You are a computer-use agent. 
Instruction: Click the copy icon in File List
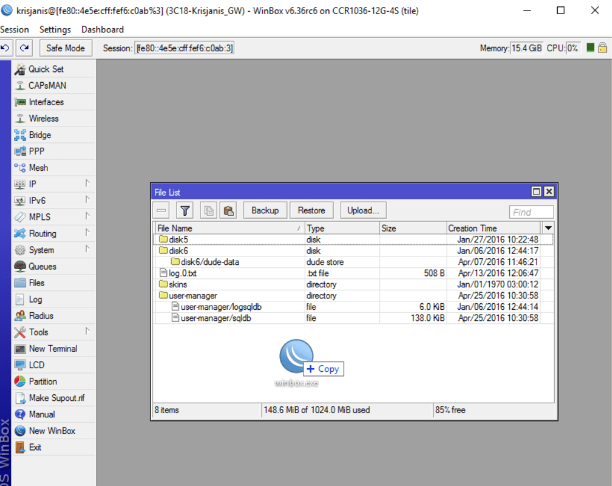coord(208,211)
